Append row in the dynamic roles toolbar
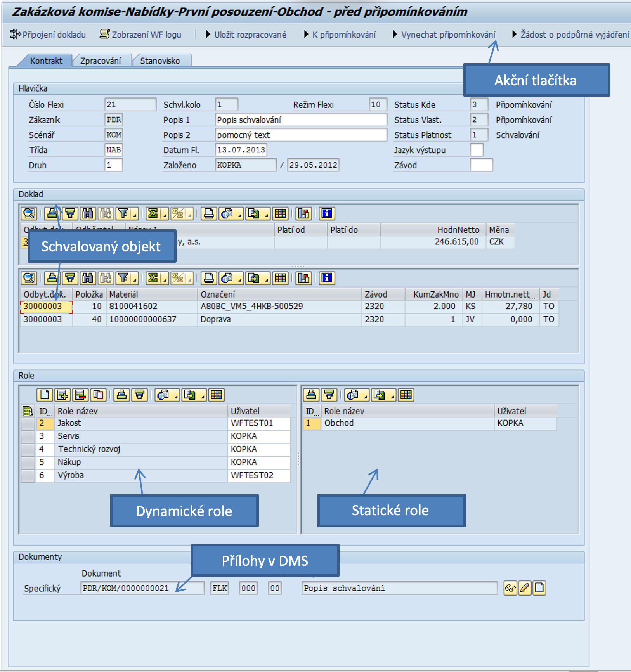Image resolution: width=631 pixels, height=672 pixels. click(63, 395)
